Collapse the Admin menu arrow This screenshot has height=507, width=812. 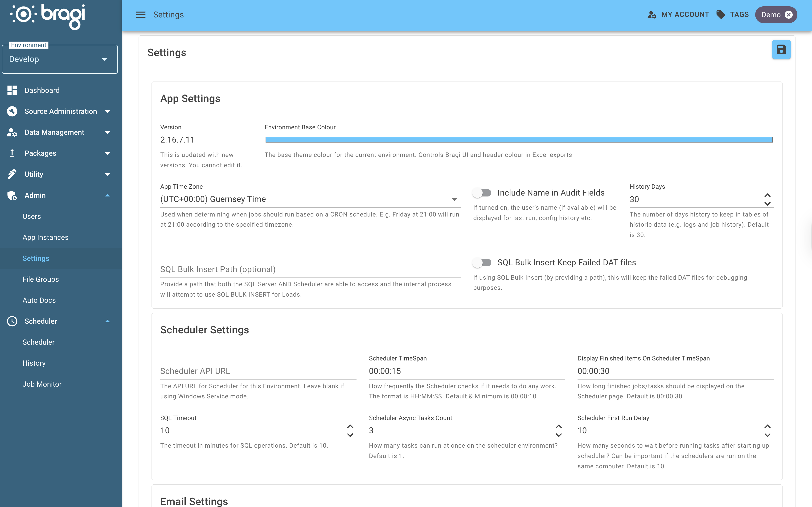pos(107,196)
